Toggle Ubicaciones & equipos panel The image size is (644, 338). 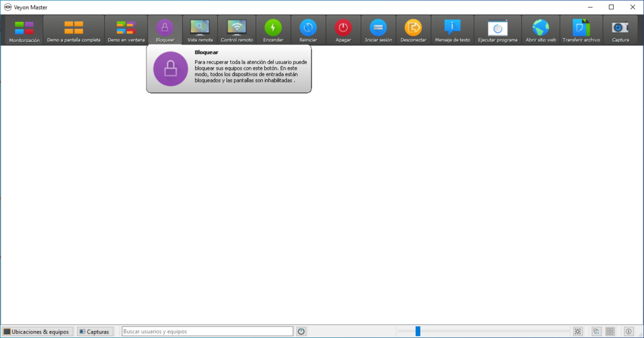click(37, 332)
